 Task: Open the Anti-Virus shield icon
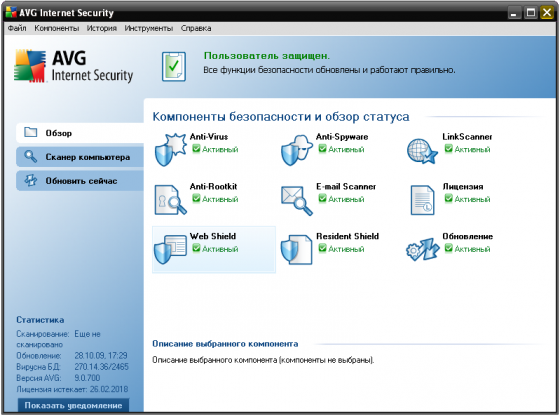(x=170, y=149)
